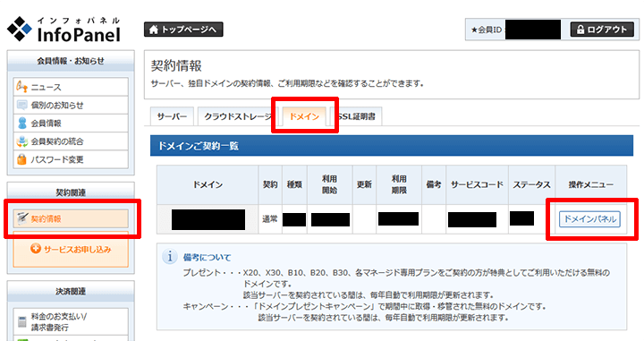Image resolution: width=644 pixels, height=341 pixels.
Task: Click the 会員情報・お知らせ section header
Action: pyautogui.click(x=71, y=61)
